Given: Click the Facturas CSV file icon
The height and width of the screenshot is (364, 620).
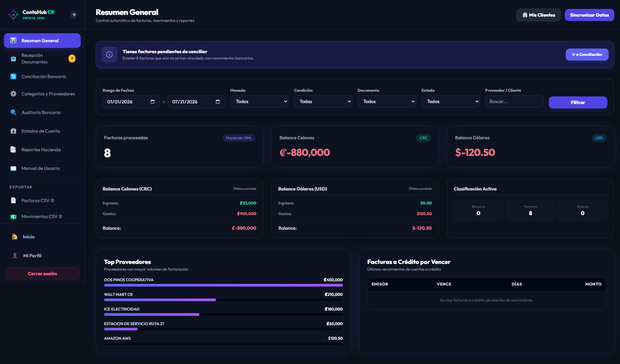Looking at the screenshot, I should point(13,200).
